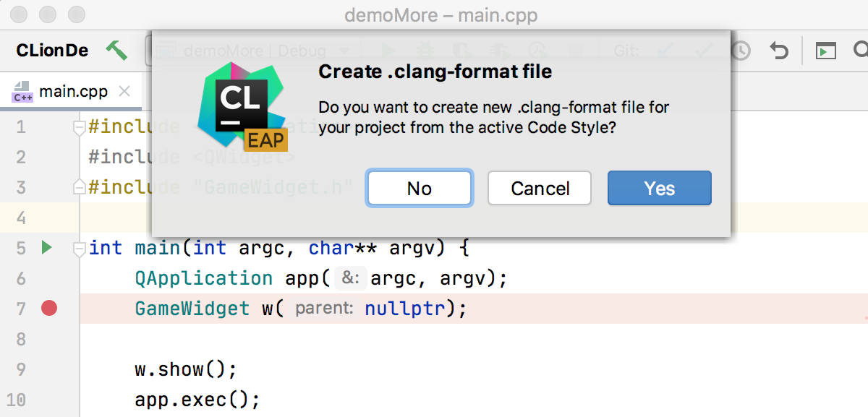
Task: Click the Revert (undo arrow) toolbar icon
Action: click(x=778, y=51)
